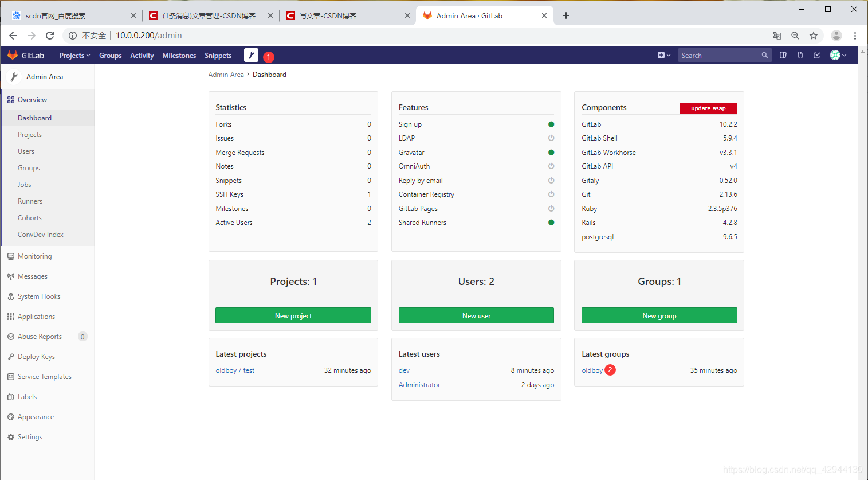Screen dimensions: 868x480
Task: Click the GitLab fox logo
Action: pos(13,55)
